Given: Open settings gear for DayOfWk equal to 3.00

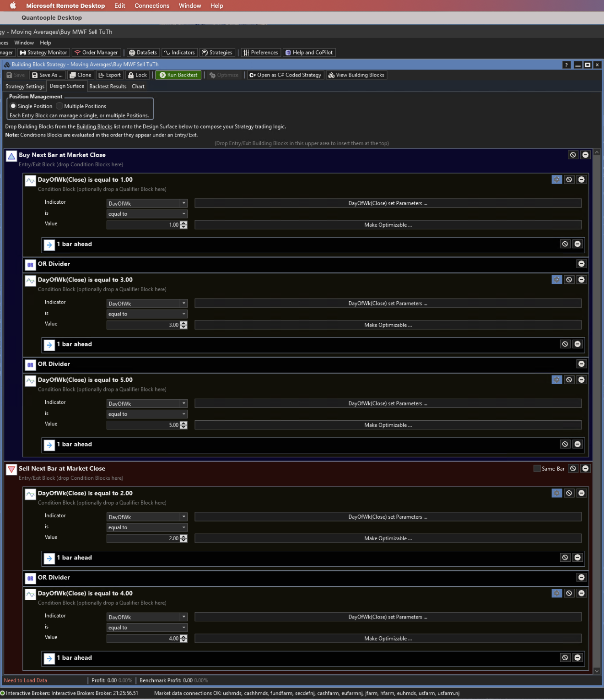Looking at the screenshot, I should pyautogui.click(x=556, y=280).
